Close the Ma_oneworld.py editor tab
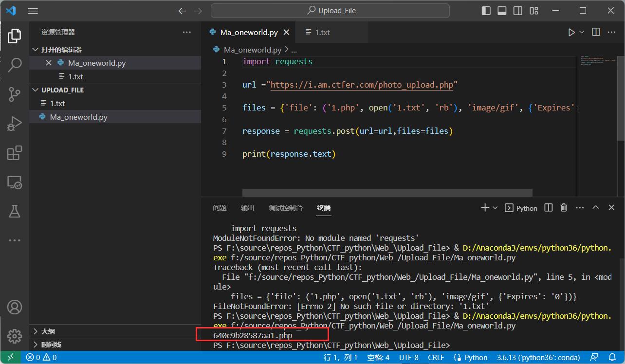This screenshot has width=625, height=364. (287, 32)
